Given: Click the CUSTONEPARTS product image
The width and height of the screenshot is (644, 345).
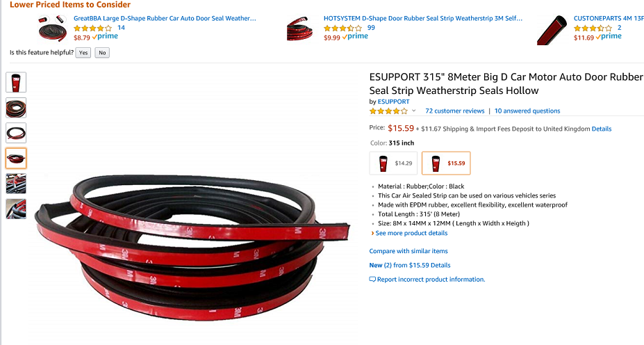Looking at the screenshot, I should (552, 30).
